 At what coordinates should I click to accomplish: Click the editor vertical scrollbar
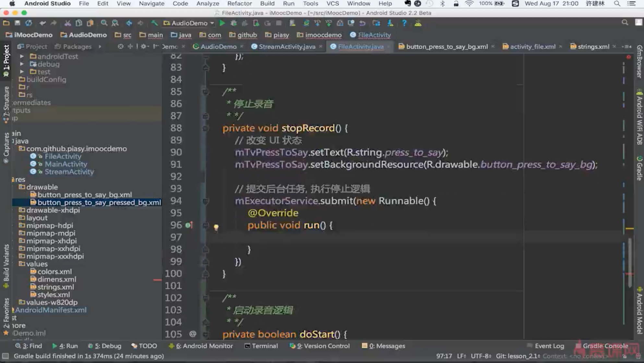(x=630, y=263)
